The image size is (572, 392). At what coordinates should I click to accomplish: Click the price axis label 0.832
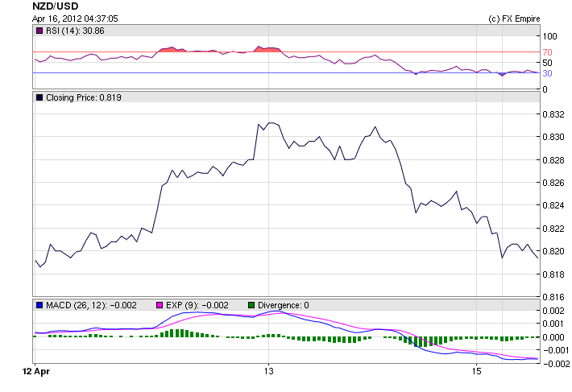tap(553, 114)
